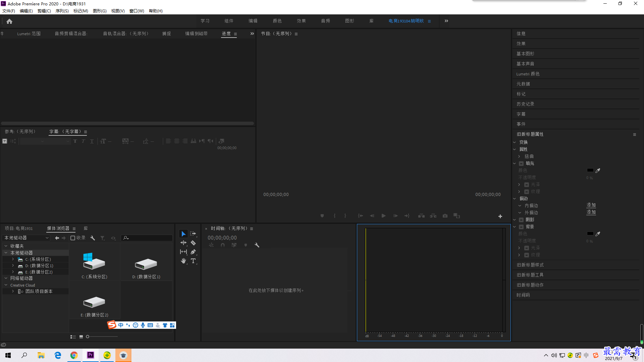Switch to the 效果 workspace tab

301,21
